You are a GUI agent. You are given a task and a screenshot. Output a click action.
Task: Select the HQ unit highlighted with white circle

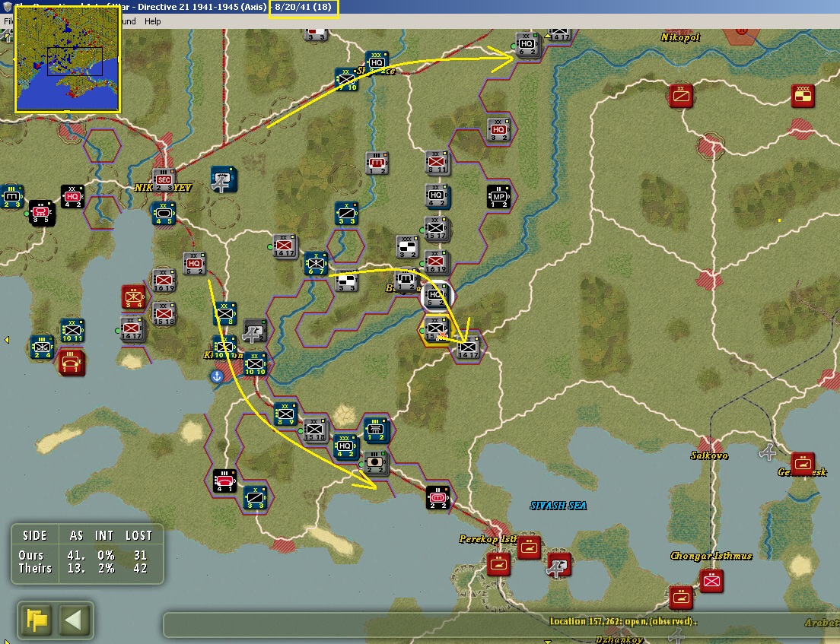[x=436, y=296]
